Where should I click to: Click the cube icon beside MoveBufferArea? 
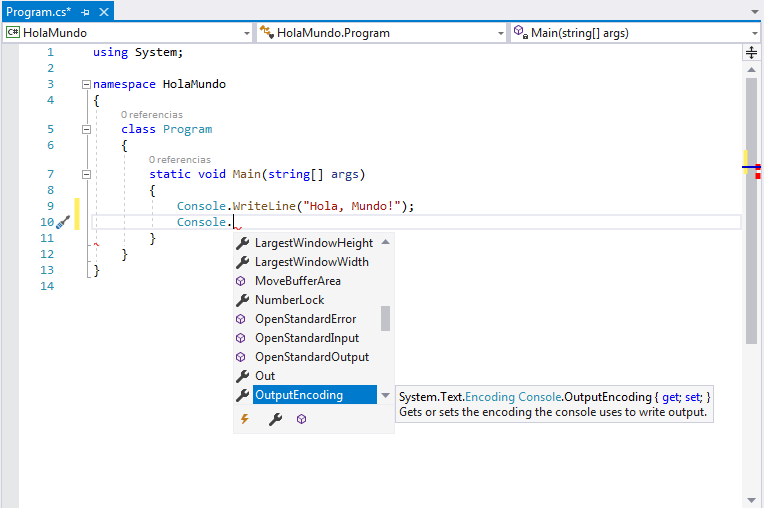(x=242, y=281)
